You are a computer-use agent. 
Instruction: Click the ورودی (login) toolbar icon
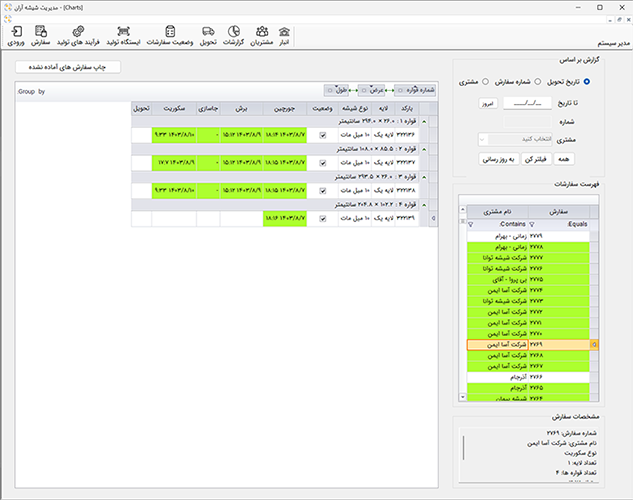click(16, 36)
